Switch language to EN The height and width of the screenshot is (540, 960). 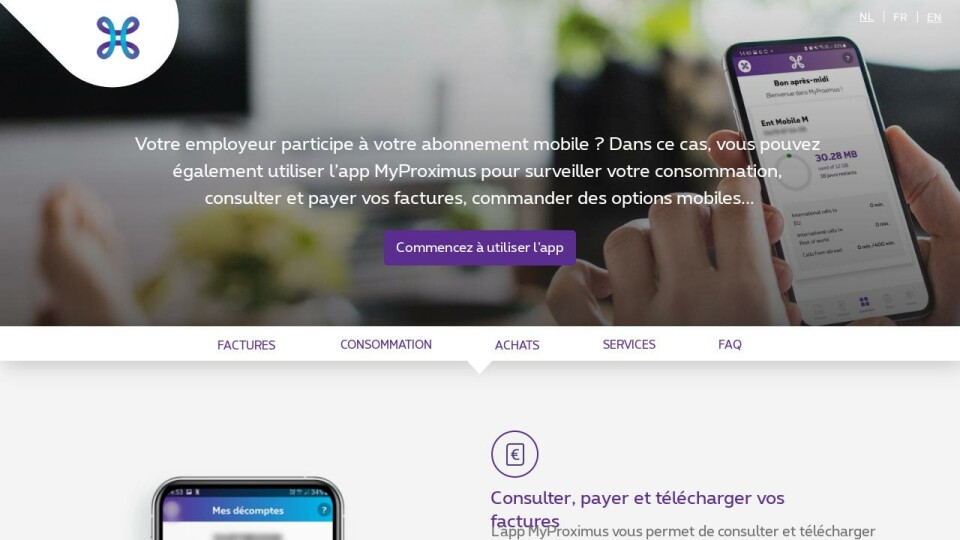[934, 17]
